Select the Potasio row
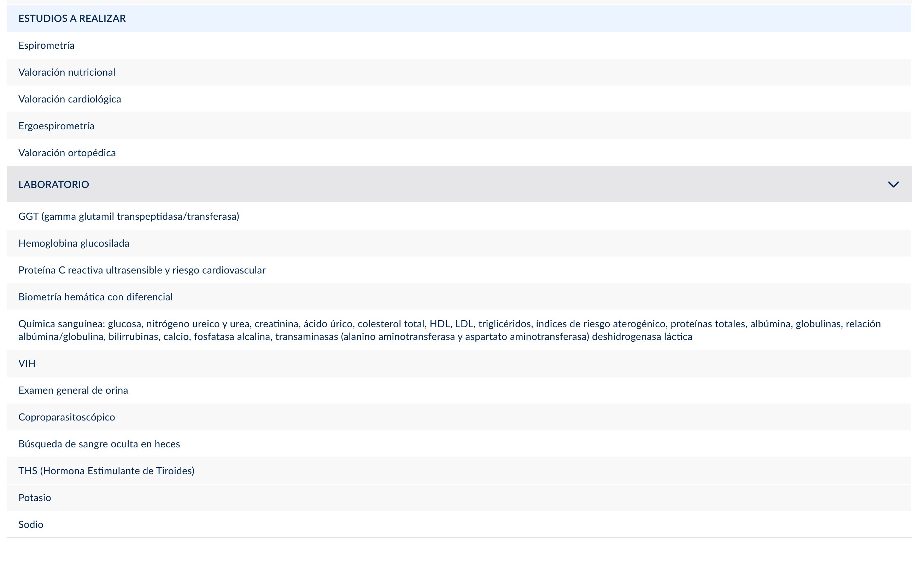The width and height of the screenshot is (919, 588). coord(459,498)
